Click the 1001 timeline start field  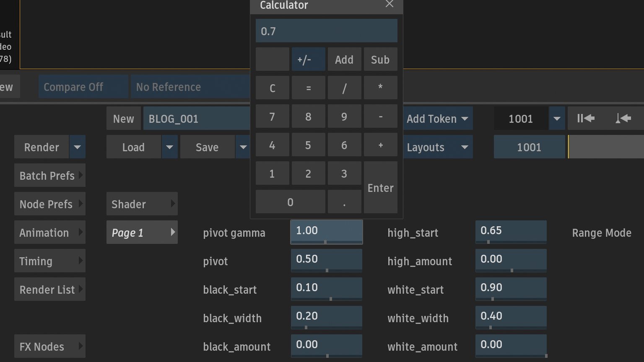coord(530,147)
